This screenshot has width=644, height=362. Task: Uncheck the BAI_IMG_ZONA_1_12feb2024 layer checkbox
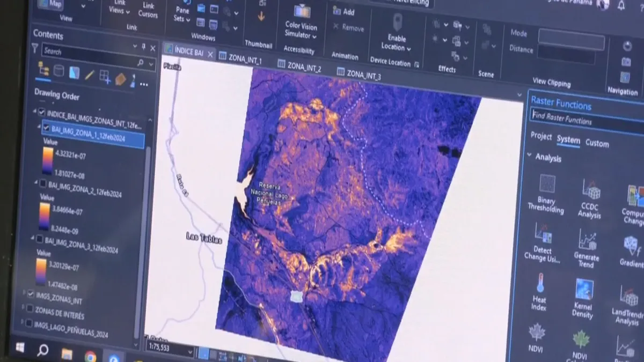click(x=46, y=128)
